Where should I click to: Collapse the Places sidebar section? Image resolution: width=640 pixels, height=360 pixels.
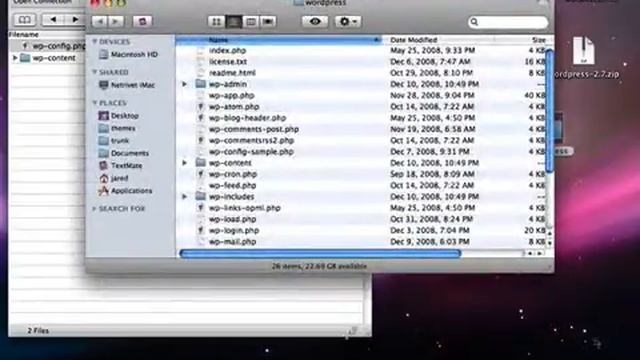coord(94,103)
